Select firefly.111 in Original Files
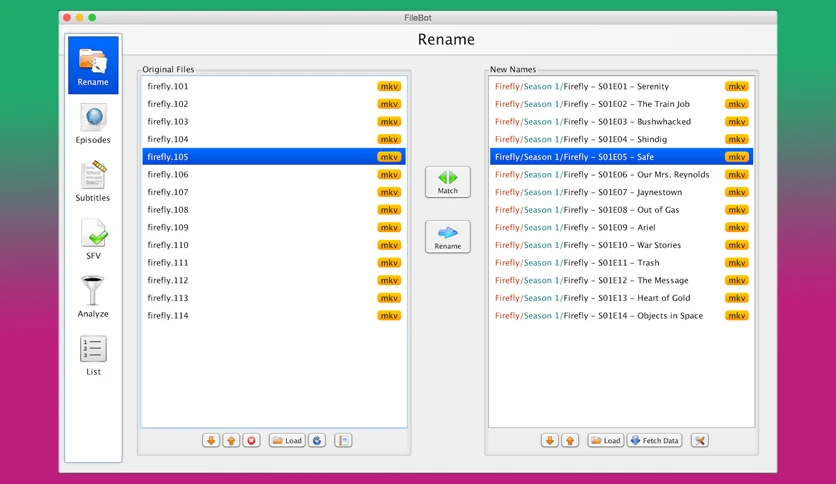The image size is (836, 484). [x=274, y=262]
